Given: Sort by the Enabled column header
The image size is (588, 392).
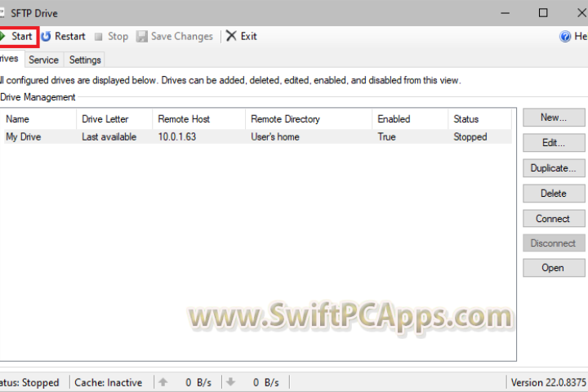Looking at the screenshot, I should point(410,119).
